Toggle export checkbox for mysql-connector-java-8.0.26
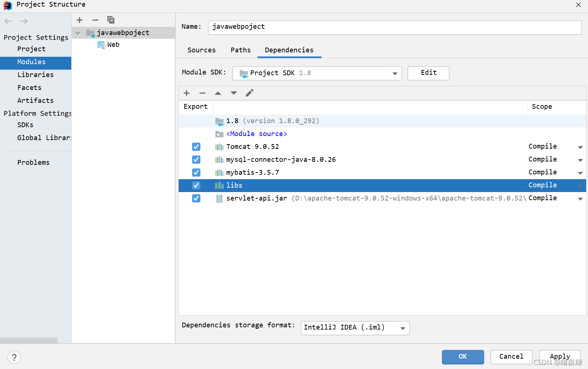588x369 pixels. (196, 160)
